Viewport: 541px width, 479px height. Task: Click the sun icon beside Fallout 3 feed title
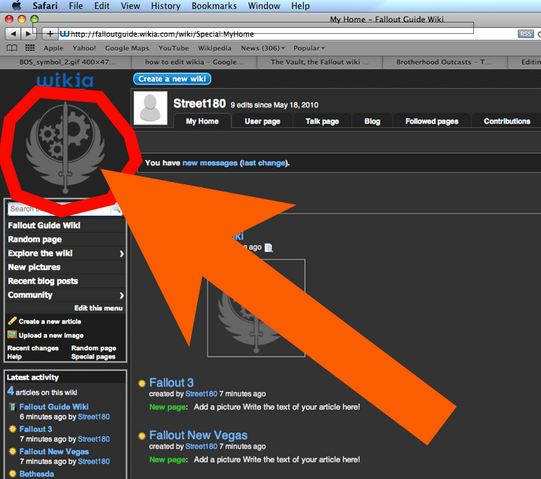click(x=141, y=383)
